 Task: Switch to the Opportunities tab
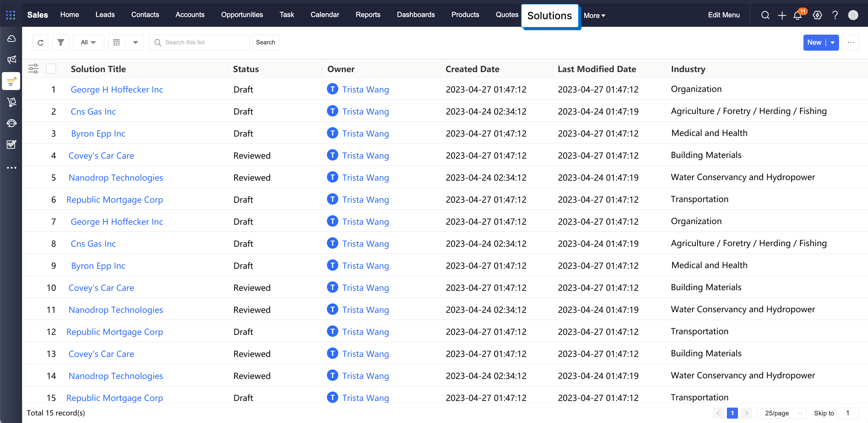(x=242, y=14)
